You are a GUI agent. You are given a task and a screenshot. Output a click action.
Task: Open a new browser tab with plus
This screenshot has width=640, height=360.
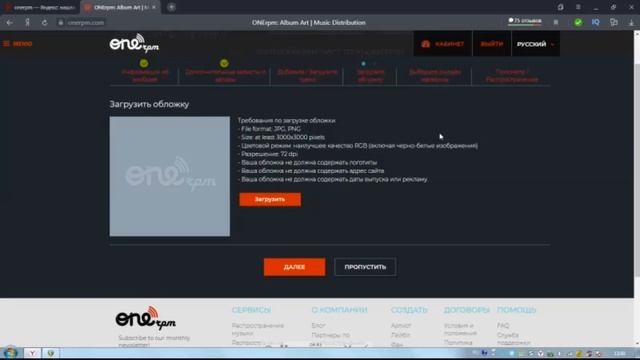tap(171, 7)
